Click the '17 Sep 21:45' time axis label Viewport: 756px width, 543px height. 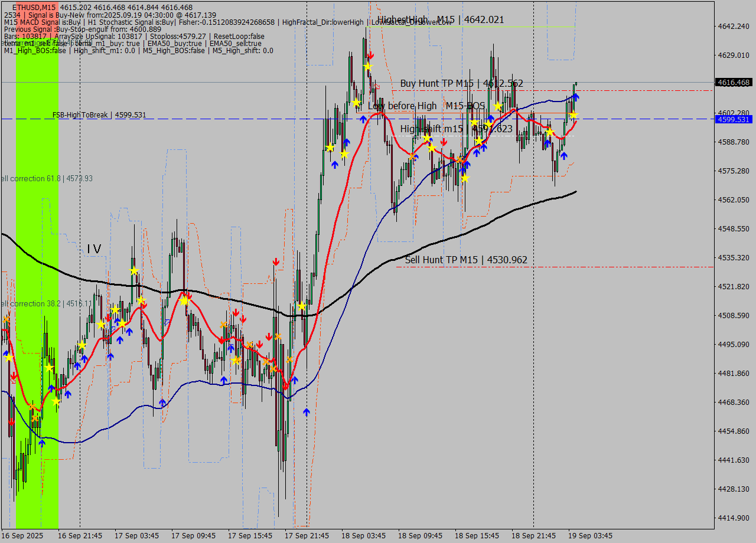pyautogui.click(x=307, y=536)
